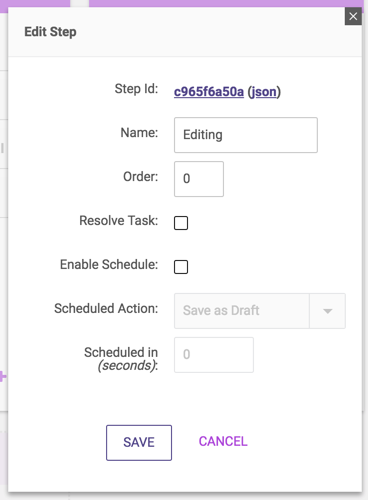Open the json link beside the step id
Viewport: 368px width, 500px height.
click(x=264, y=92)
